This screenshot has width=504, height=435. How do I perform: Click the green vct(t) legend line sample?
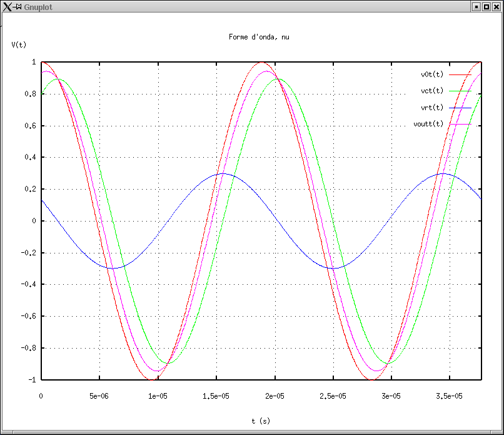(460, 91)
